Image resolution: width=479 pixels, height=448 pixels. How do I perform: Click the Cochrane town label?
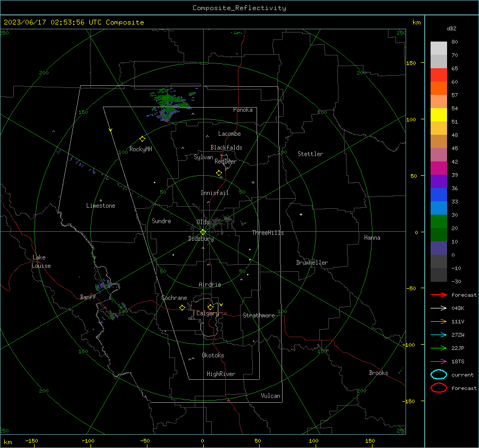[x=174, y=298]
